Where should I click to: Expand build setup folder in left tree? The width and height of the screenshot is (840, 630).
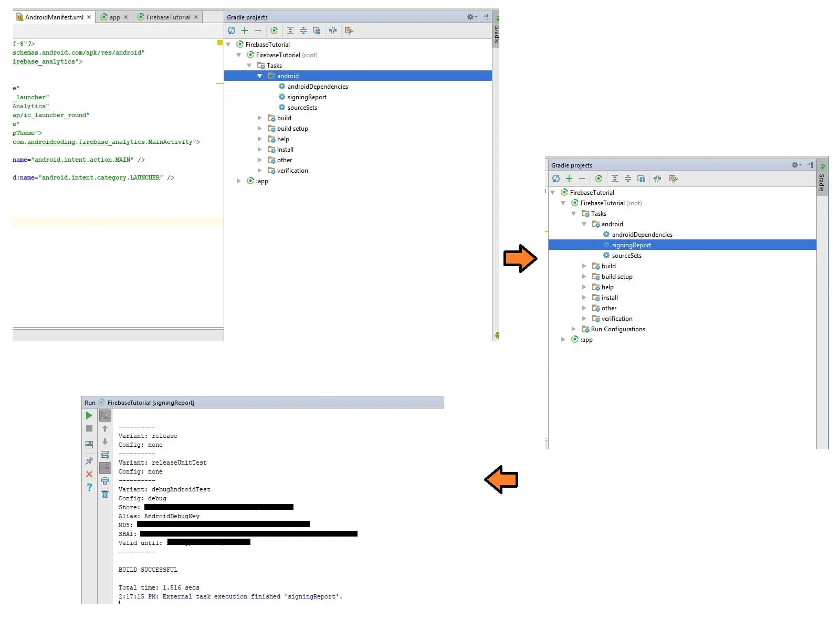pyautogui.click(x=259, y=129)
